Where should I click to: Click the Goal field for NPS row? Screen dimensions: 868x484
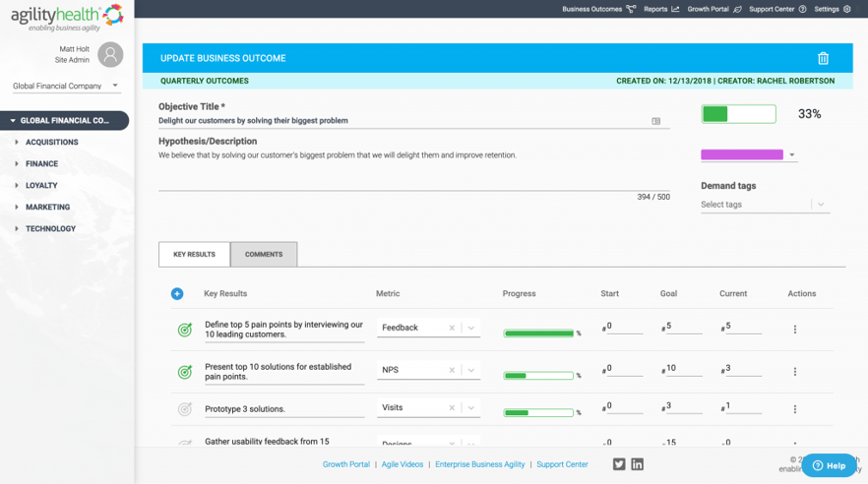[x=683, y=369]
